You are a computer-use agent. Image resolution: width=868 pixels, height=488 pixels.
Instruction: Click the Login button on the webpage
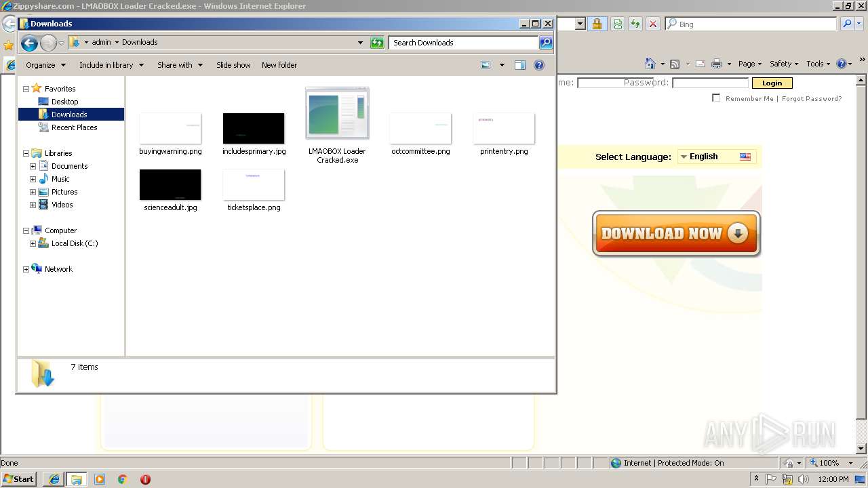772,83
